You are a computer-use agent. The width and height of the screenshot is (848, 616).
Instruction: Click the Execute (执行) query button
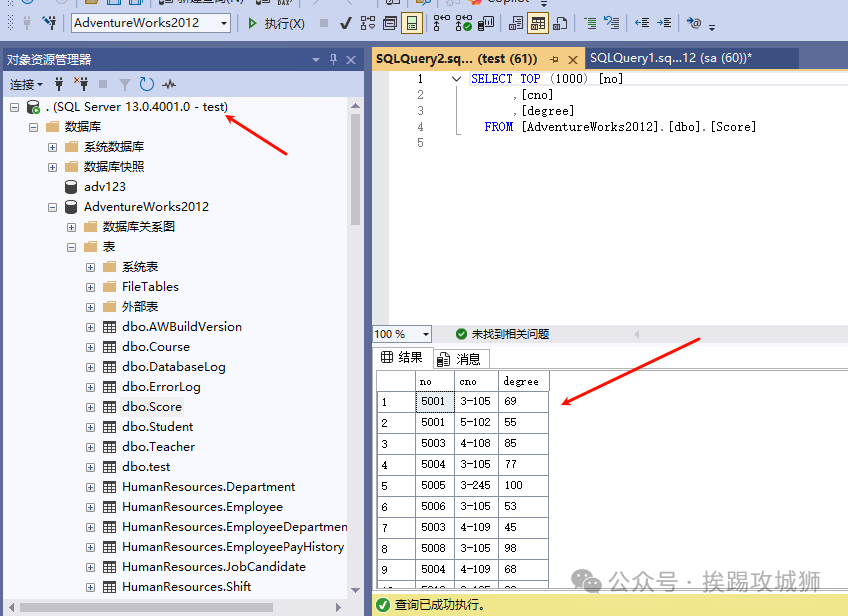tap(276, 23)
